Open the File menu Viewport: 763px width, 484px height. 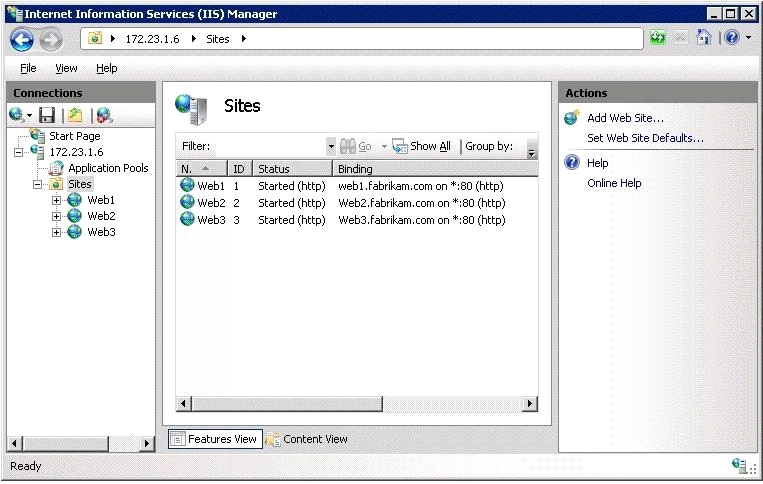(28, 68)
